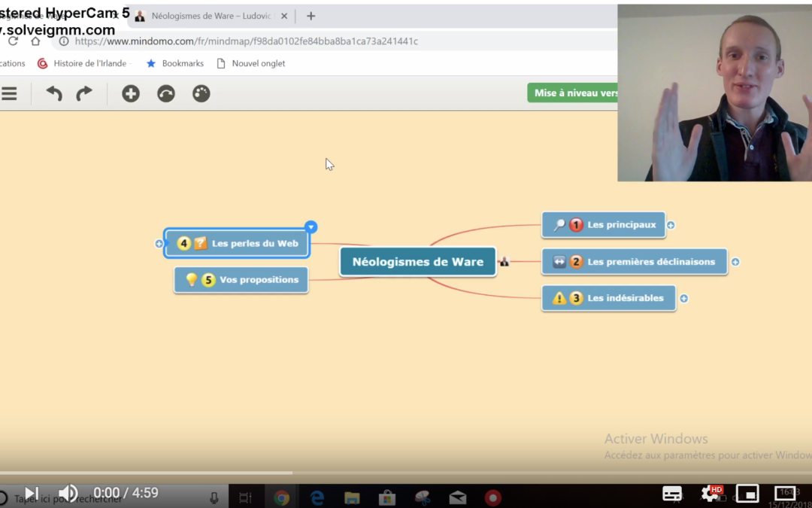The height and width of the screenshot is (508, 812).
Task: Toggle video subtitles
Action: [x=672, y=494]
